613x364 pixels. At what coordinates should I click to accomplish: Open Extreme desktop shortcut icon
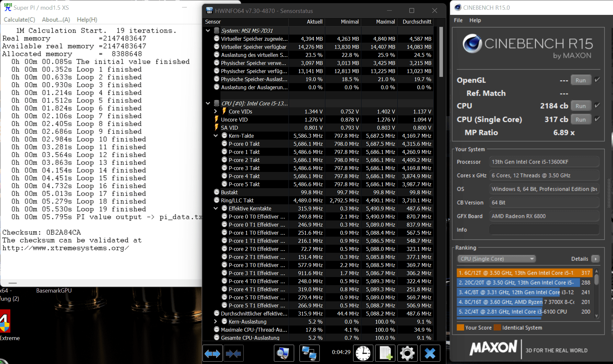[x=5, y=321]
